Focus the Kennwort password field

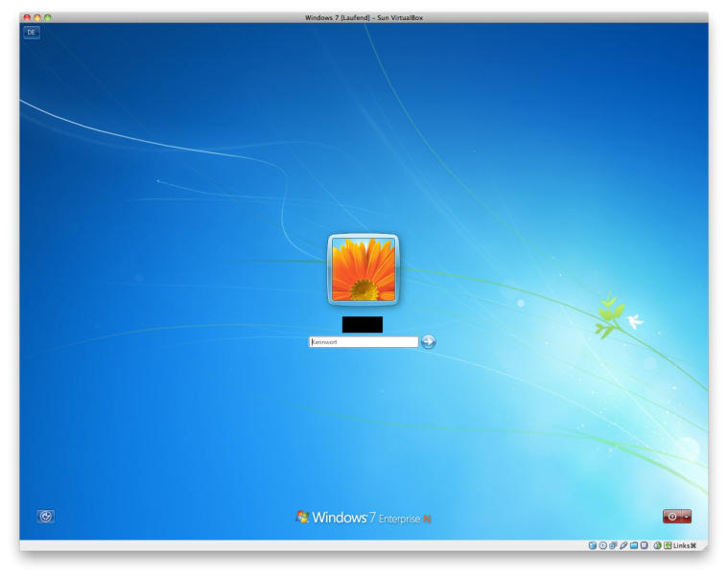click(x=364, y=341)
